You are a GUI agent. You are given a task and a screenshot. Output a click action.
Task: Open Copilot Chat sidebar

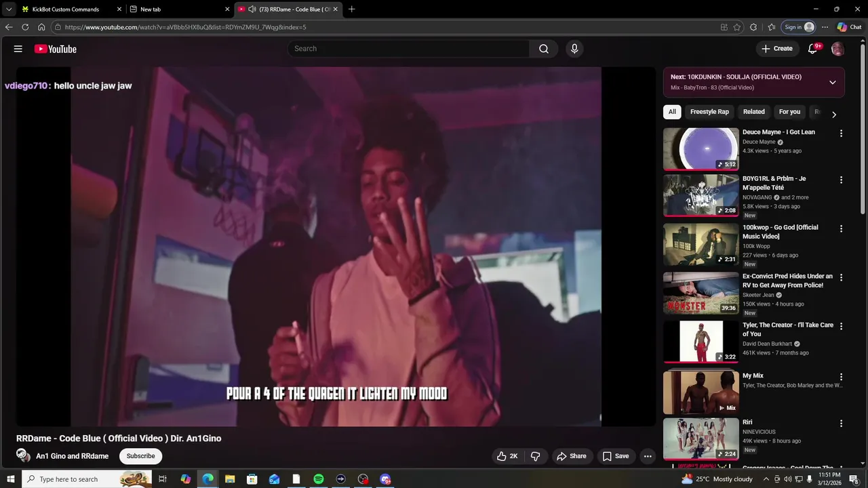coord(850,27)
